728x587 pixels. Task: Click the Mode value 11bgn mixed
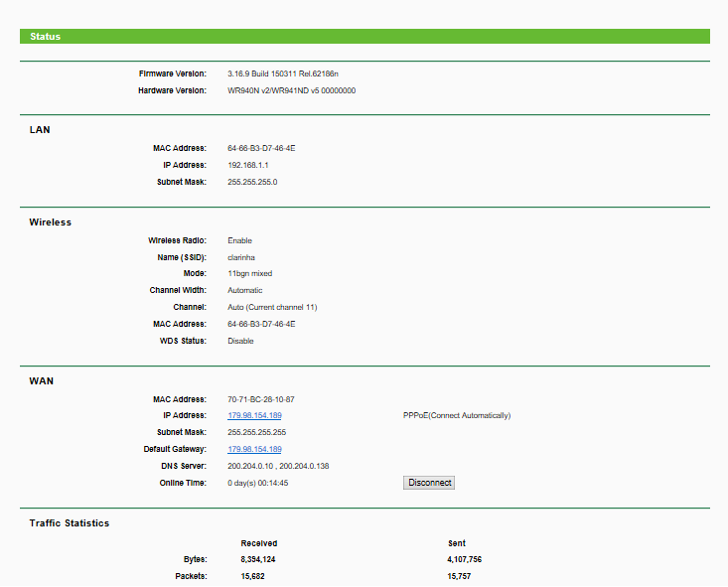point(250,273)
